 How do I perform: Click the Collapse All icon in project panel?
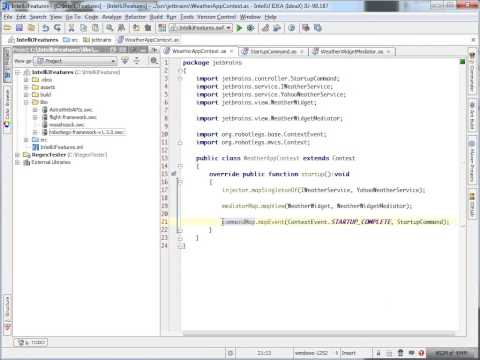(x=137, y=61)
